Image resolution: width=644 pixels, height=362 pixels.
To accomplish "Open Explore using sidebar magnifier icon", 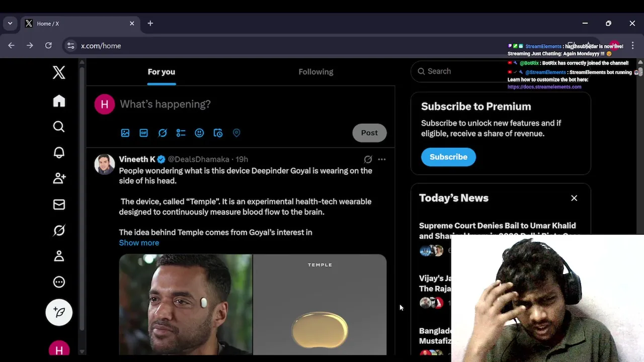I will pyautogui.click(x=59, y=126).
